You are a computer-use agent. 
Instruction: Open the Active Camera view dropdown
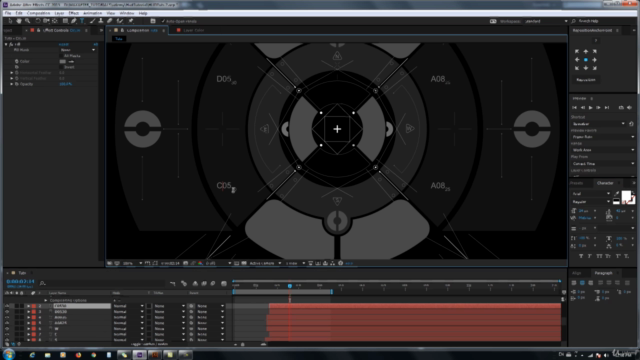(x=265, y=263)
